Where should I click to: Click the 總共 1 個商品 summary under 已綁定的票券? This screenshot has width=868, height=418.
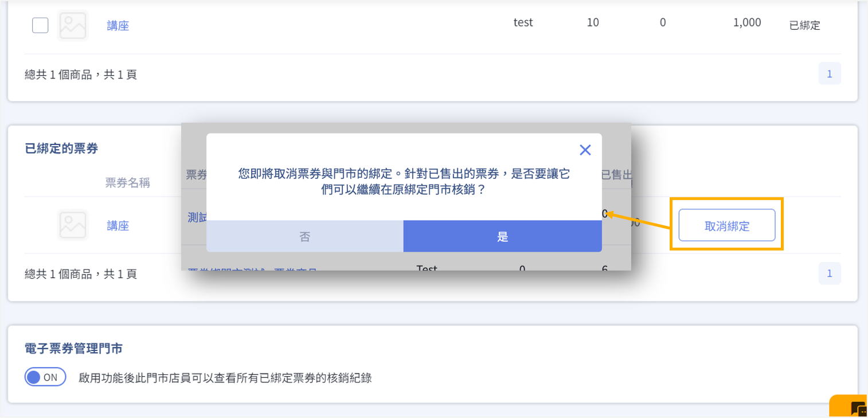click(x=81, y=274)
